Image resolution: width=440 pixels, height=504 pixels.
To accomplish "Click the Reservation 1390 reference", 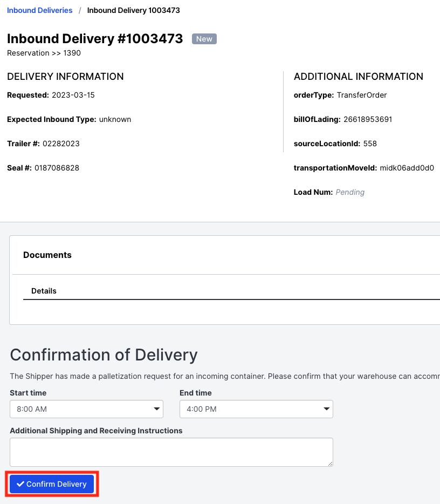I will [x=44, y=53].
